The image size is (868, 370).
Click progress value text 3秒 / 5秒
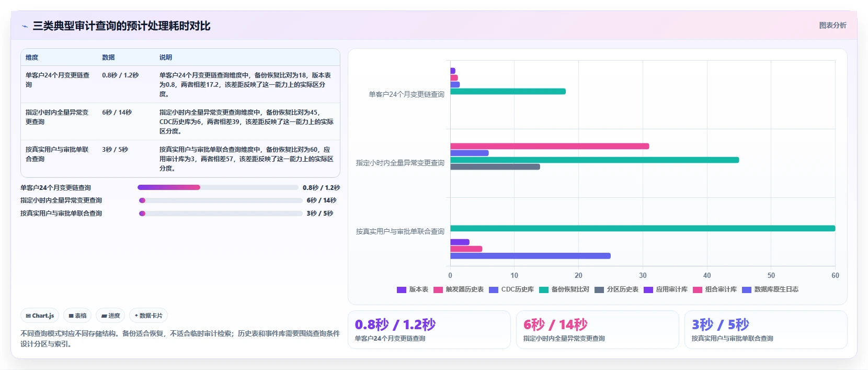(x=320, y=214)
